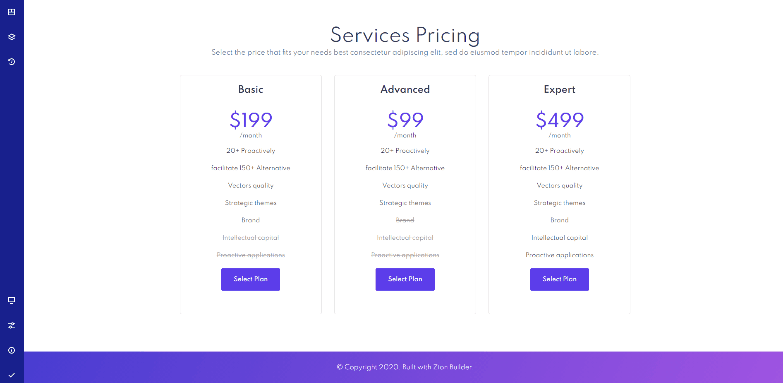Click the desktop responsive device icon
Viewport: 783px width, 383px height.
tap(11, 300)
